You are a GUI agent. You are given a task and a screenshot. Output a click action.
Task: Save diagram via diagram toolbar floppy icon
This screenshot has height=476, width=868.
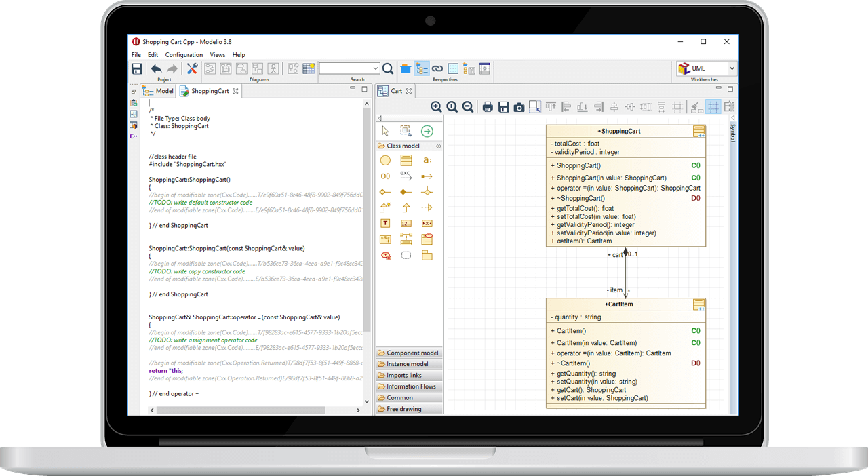point(503,106)
